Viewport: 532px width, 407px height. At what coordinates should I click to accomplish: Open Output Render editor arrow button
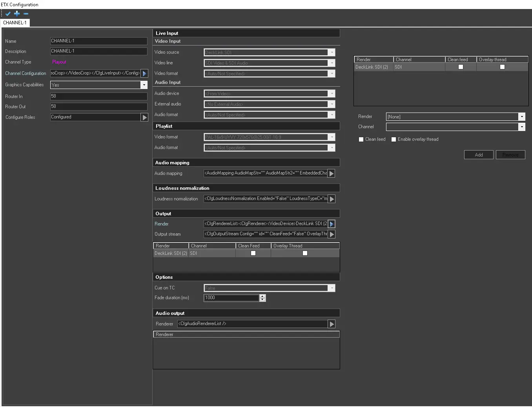click(x=332, y=224)
